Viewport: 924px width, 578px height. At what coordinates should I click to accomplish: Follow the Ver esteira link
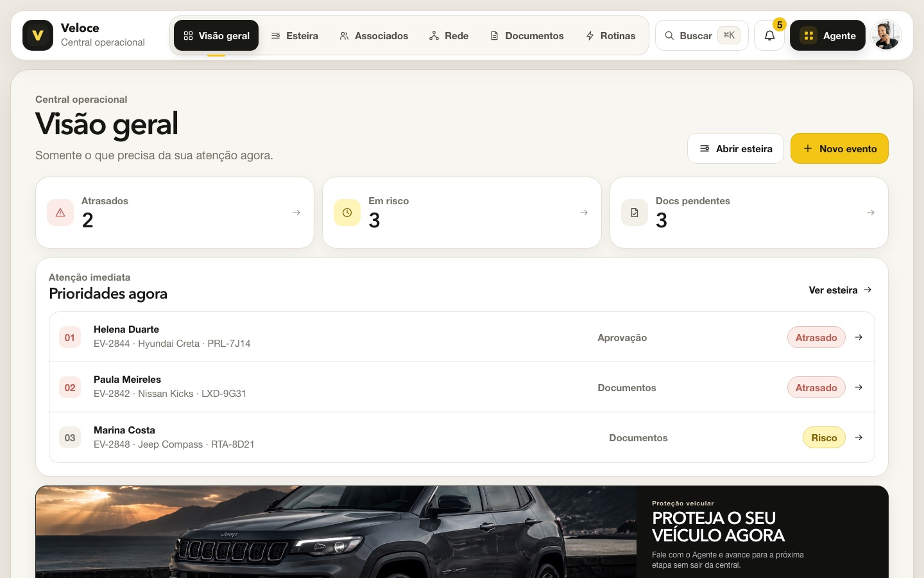click(841, 290)
